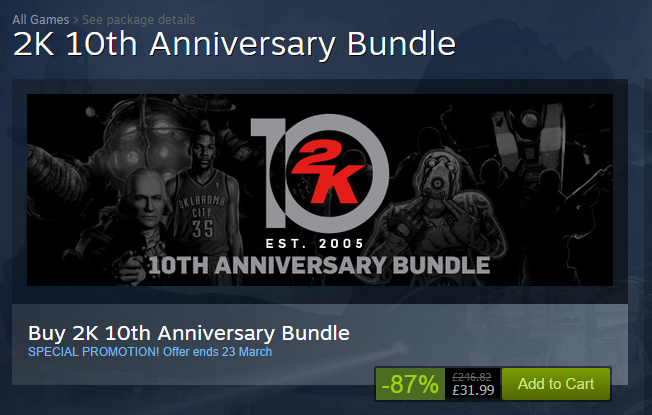This screenshot has width=652, height=415.
Task: Click the -87% discount badge
Action: (410, 384)
